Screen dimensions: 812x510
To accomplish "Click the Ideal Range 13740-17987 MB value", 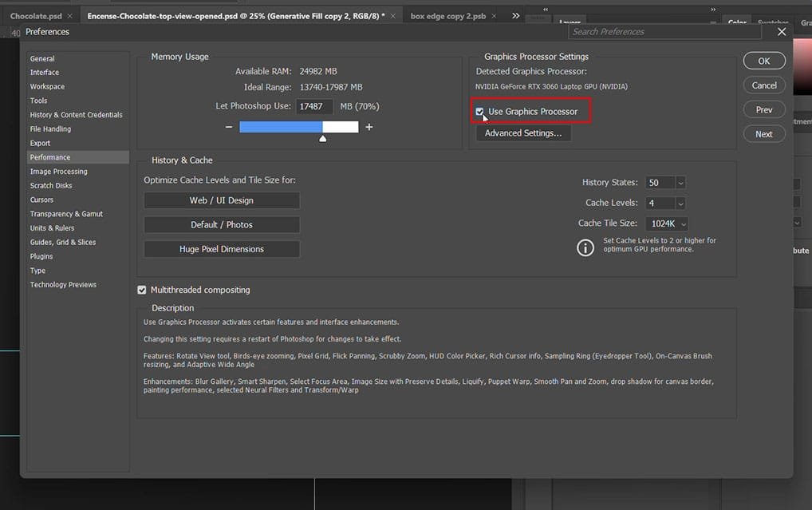I will [331, 87].
